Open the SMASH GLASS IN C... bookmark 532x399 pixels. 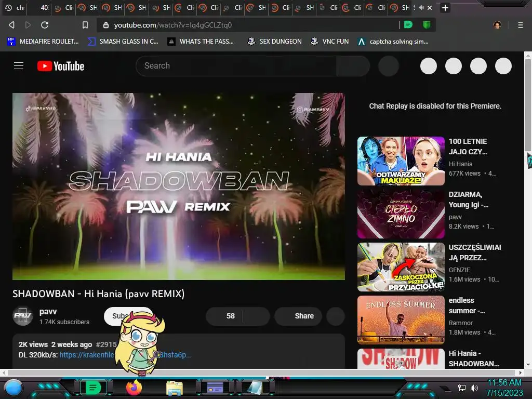coord(123,42)
